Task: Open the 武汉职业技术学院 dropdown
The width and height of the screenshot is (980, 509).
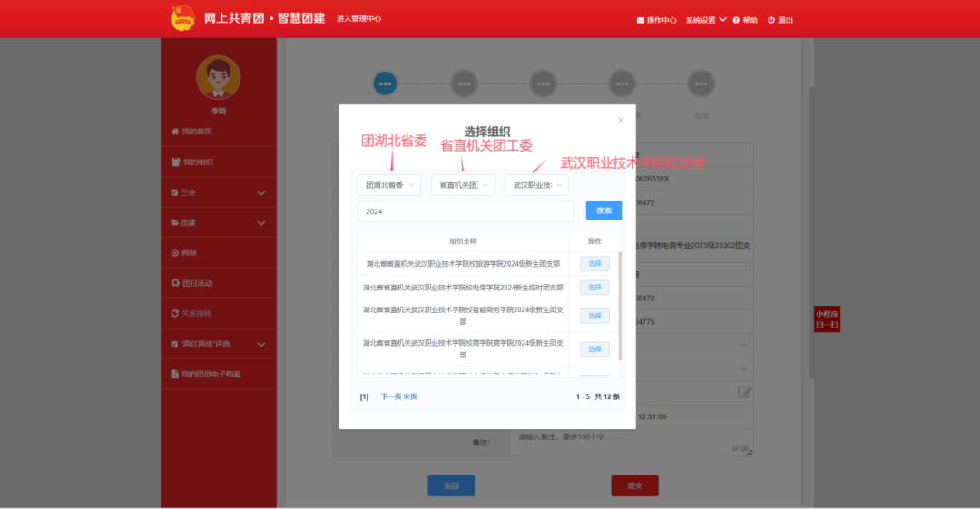Action: (x=537, y=185)
